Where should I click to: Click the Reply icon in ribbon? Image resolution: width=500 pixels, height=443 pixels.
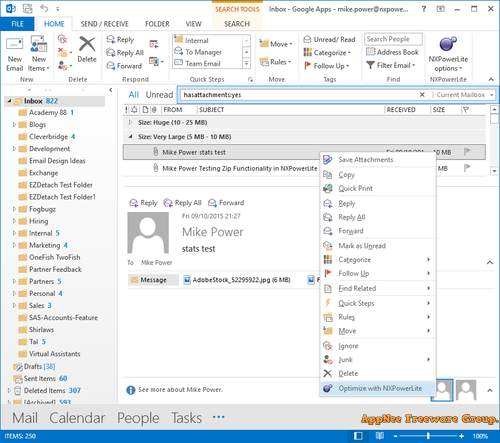pos(111,39)
